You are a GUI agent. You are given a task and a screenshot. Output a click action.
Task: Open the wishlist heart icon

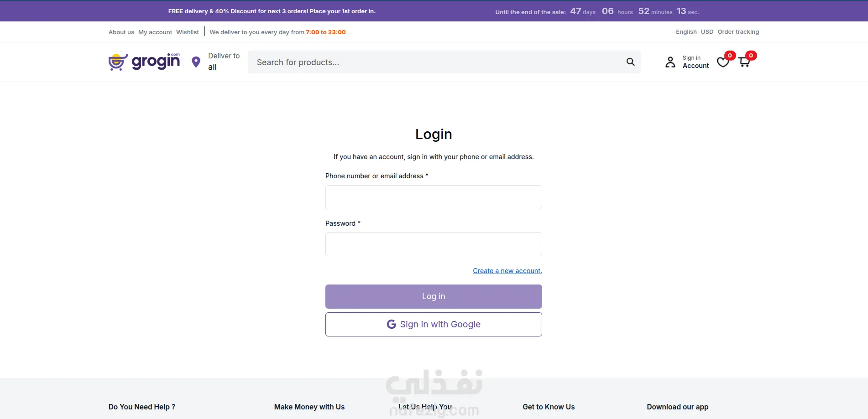[723, 62]
